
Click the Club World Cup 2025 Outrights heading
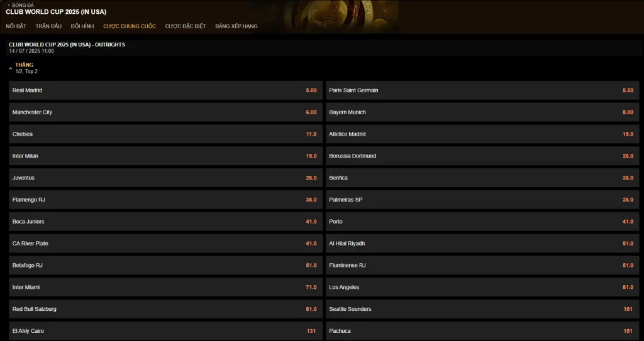pyautogui.click(x=67, y=45)
